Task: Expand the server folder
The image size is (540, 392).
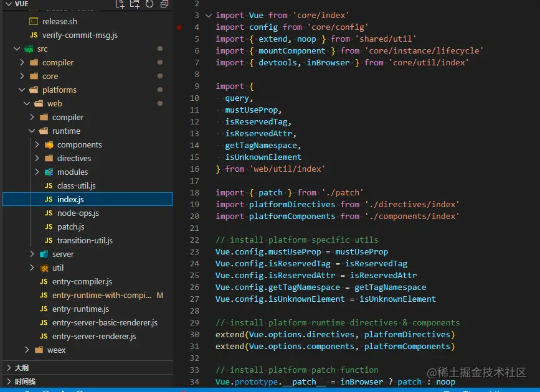Action: pos(32,254)
